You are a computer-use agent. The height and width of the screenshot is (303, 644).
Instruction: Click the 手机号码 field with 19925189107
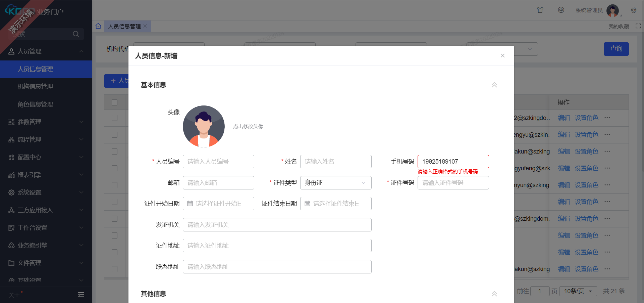click(x=453, y=162)
